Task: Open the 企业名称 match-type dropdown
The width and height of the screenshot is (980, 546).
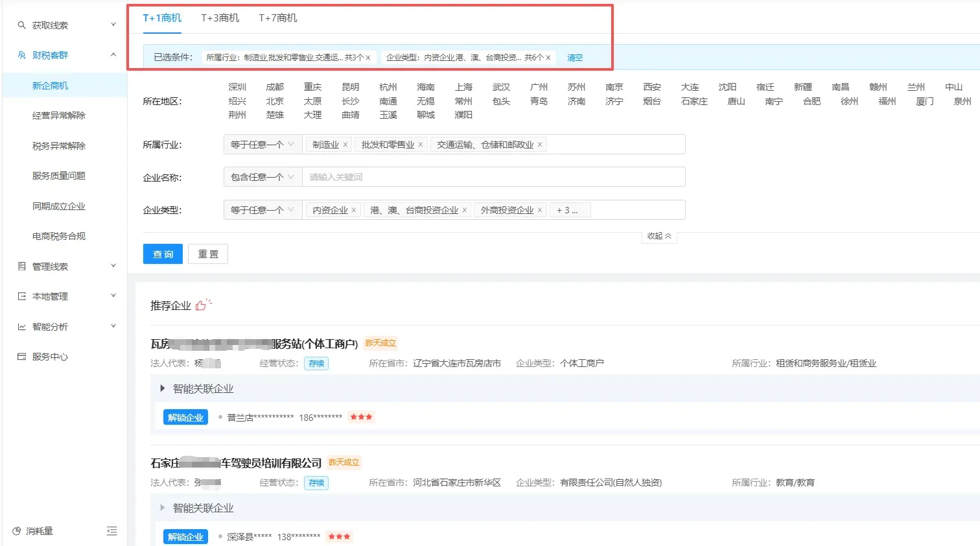Action: tap(262, 177)
